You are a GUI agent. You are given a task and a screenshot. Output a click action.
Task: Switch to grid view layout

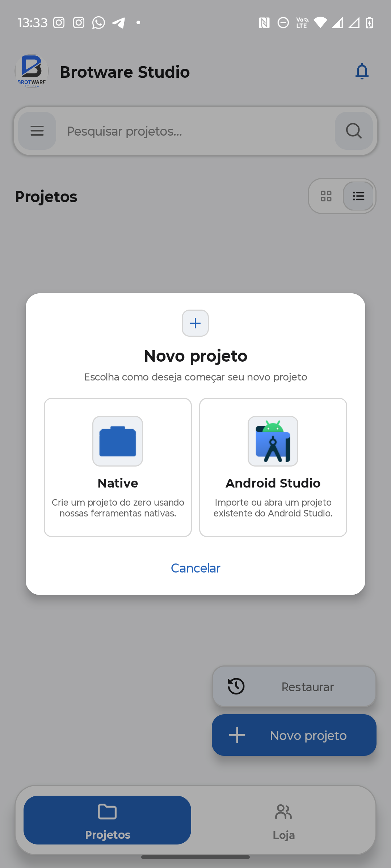[326, 196]
